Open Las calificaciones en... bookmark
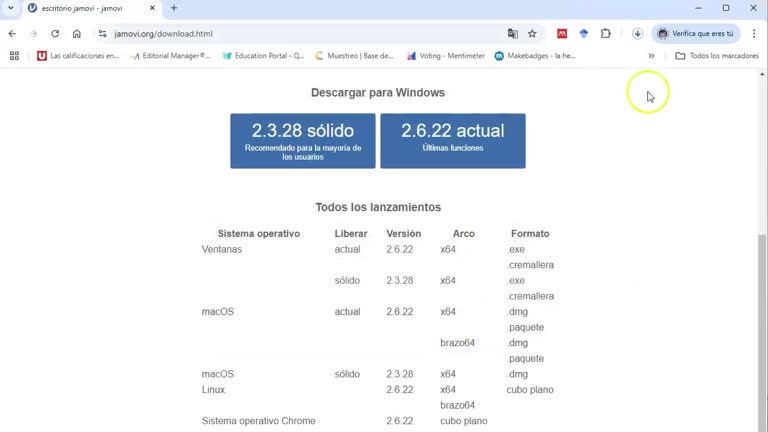768x432 pixels. click(x=79, y=56)
